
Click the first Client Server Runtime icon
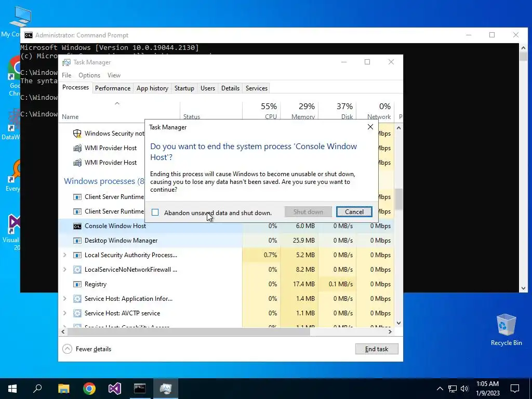(x=77, y=197)
